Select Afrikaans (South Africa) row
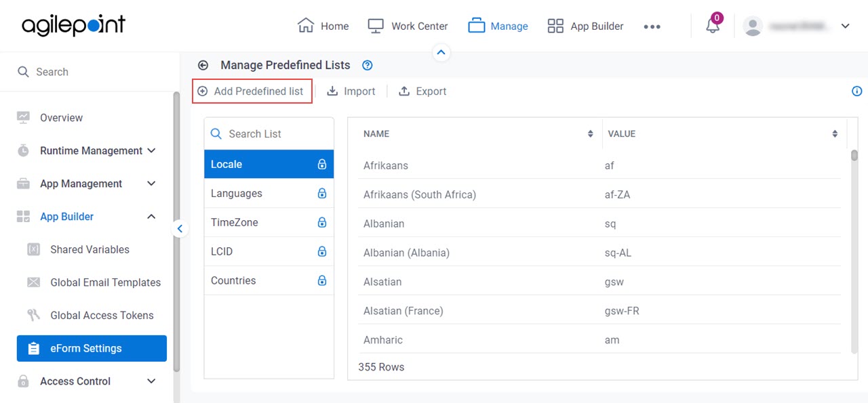 pyautogui.click(x=599, y=194)
